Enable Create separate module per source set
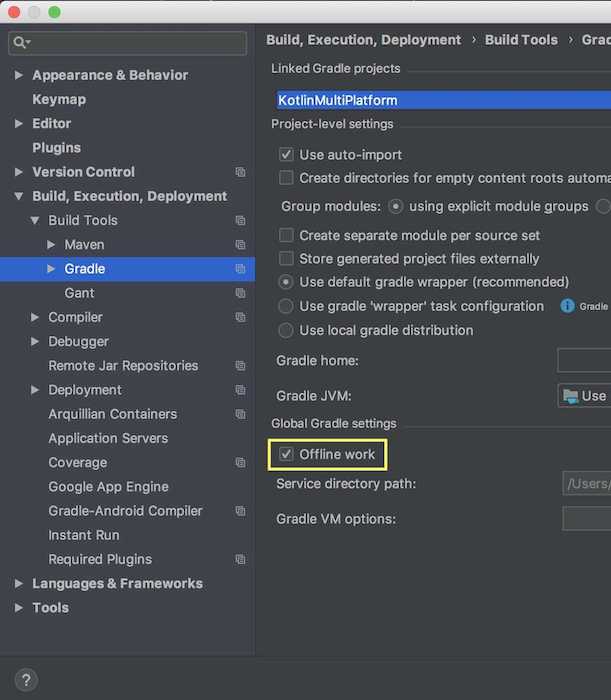This screenshot has height=700, width=611. tap(286, 235)
